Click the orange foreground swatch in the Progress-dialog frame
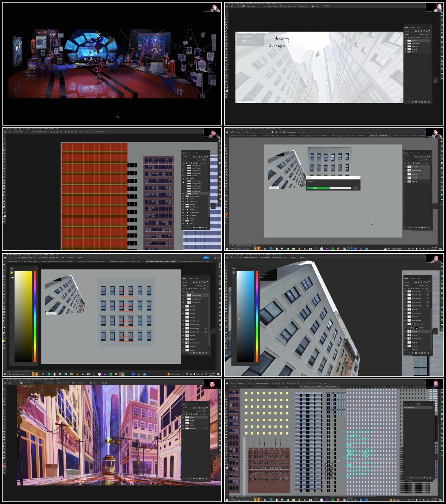This screenshot has height=504, width=446. (x=226, y=215)
